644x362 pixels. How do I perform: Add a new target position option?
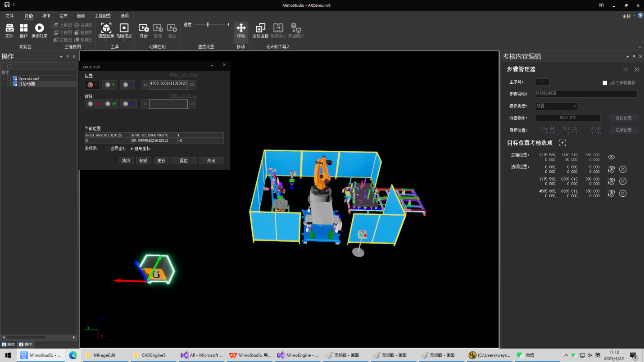pos(562,143)
